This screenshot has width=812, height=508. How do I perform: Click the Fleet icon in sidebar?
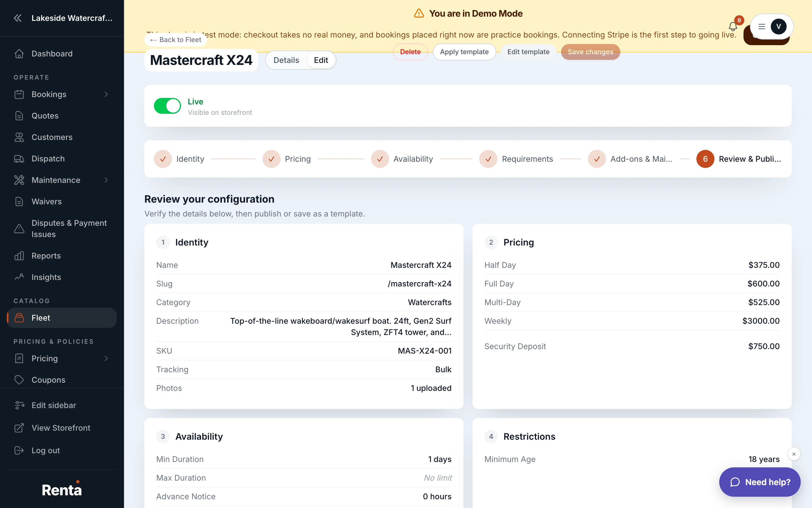pyautogui.click(x=19, y=318)
